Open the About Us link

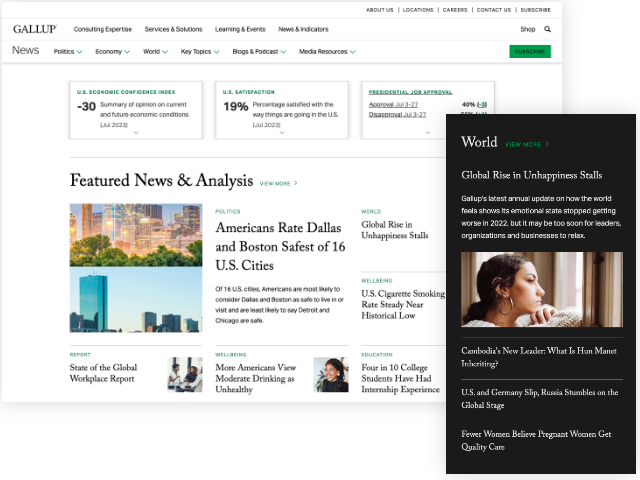pyautogui.click(x=380, y=10)
